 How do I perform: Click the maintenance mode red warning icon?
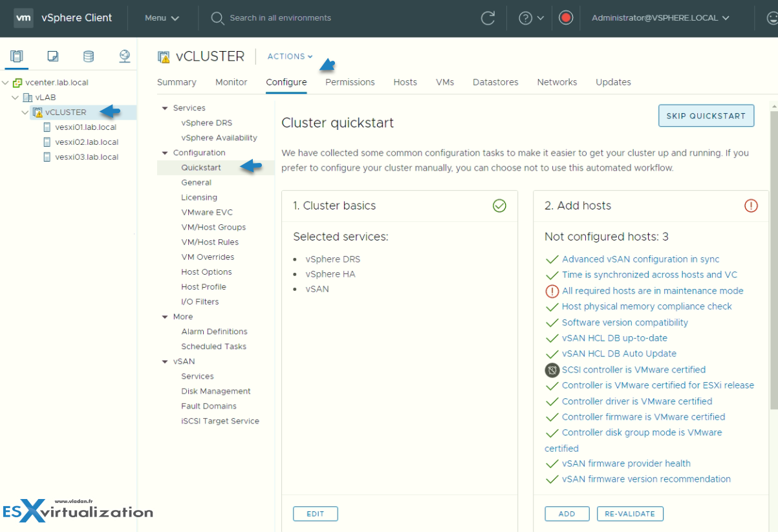pos(552,291)
